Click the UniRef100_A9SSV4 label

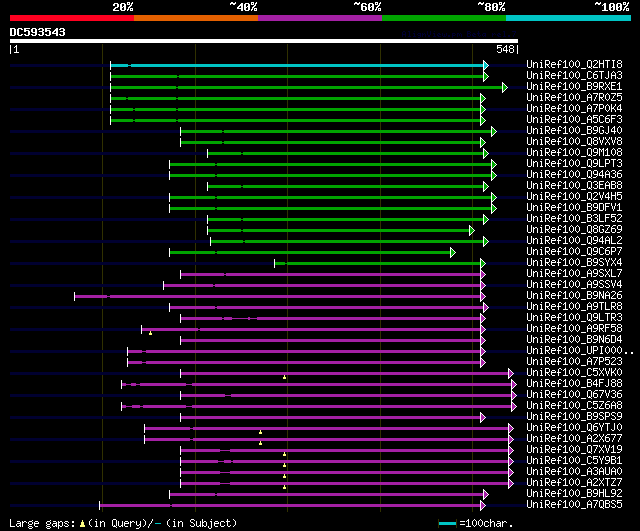[x=574, y=285]
